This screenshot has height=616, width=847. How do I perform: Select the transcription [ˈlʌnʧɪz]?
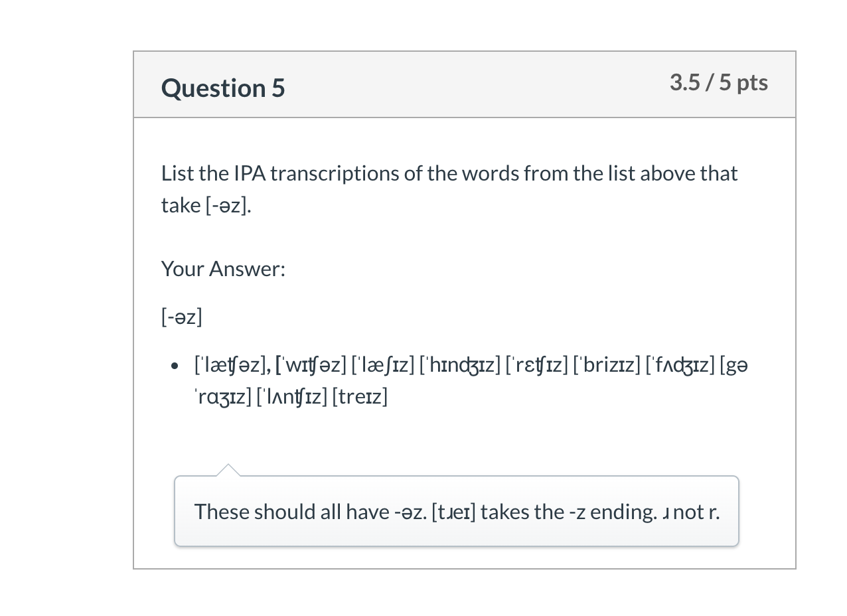(x=291, y=397)
